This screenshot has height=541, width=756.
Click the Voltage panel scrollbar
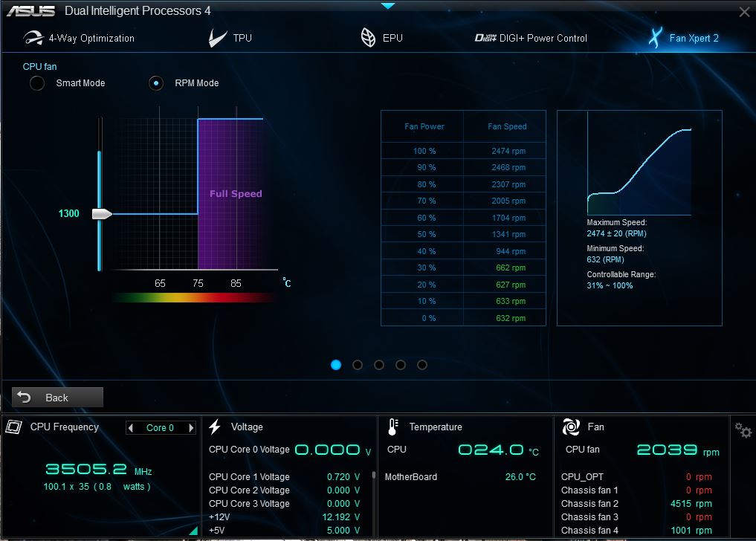(374, 475)
